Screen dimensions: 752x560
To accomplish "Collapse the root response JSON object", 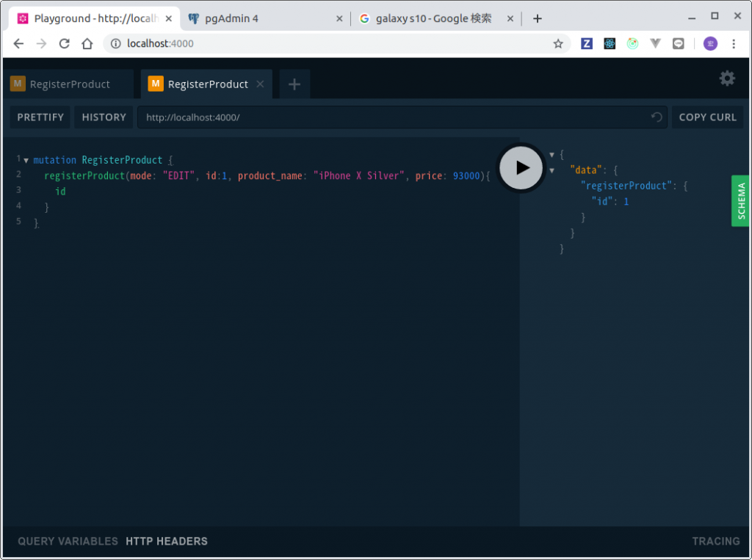I will [552, 155].
